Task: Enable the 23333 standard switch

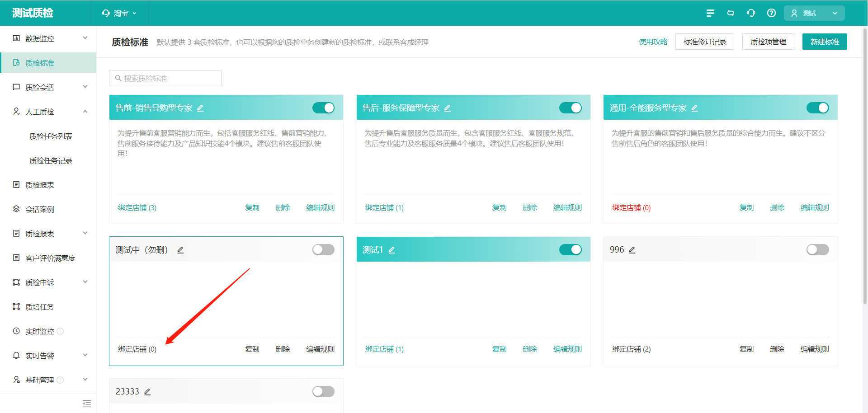Action: click(323, 392)
